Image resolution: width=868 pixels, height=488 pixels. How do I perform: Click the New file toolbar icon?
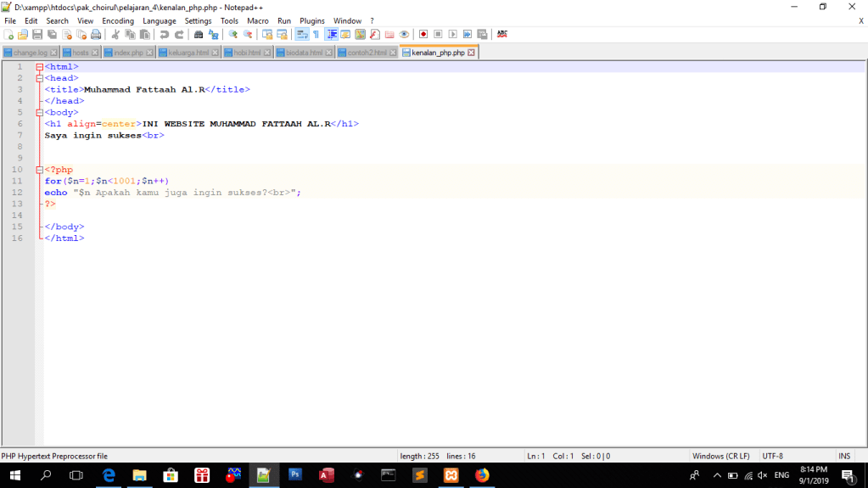[x=8, y=35]
